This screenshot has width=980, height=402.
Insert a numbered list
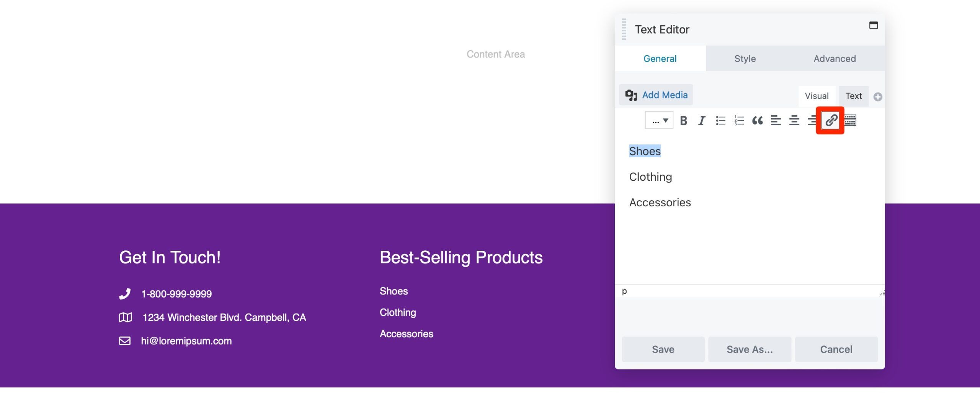click(x=738, y=121)
